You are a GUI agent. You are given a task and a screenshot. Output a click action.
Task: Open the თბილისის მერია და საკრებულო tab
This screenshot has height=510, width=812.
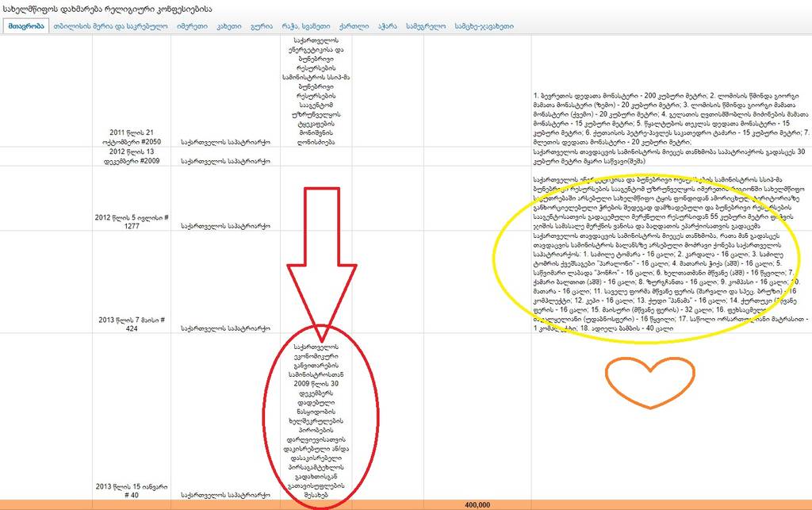110,26
